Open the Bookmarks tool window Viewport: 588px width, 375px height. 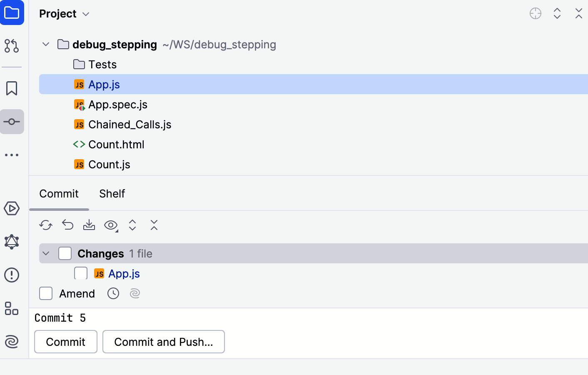[x=12, y=88]
